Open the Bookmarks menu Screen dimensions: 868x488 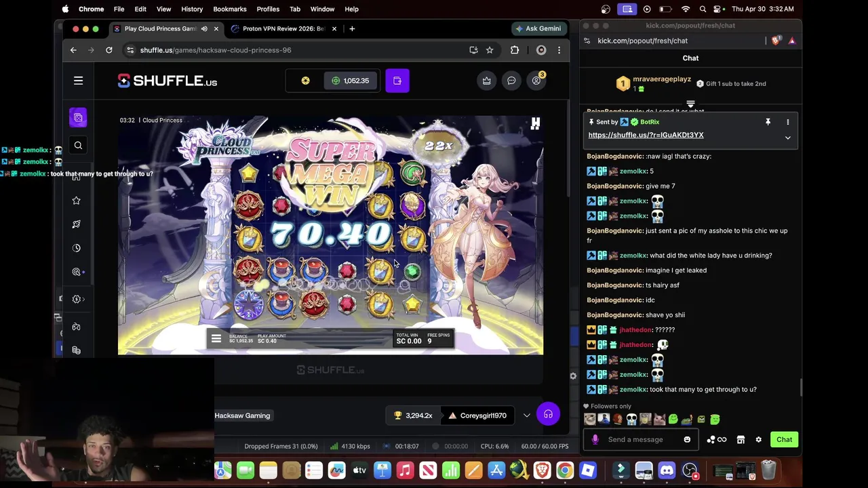tap(230, 9)
